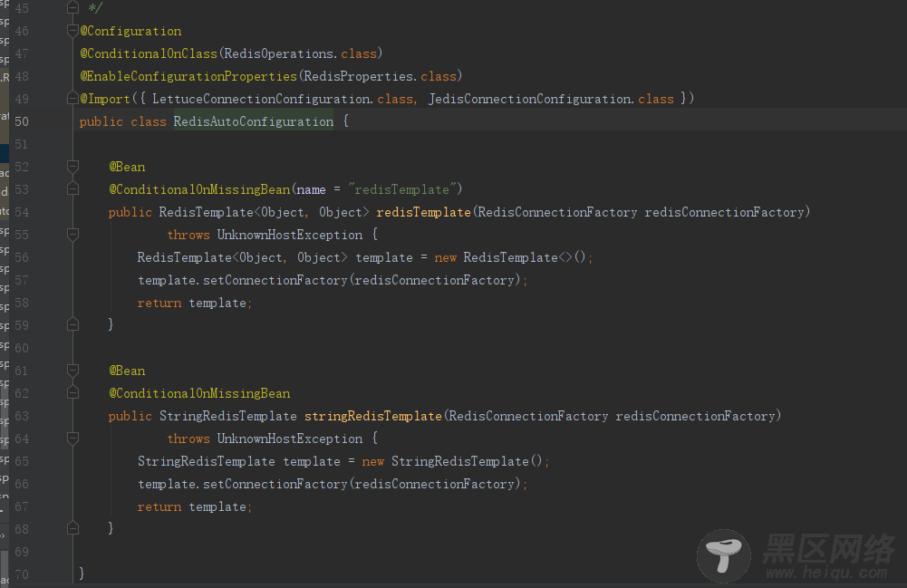Click the @Import annotation on line 49
This screenshot has width=907, height=588.
point(105,99)
